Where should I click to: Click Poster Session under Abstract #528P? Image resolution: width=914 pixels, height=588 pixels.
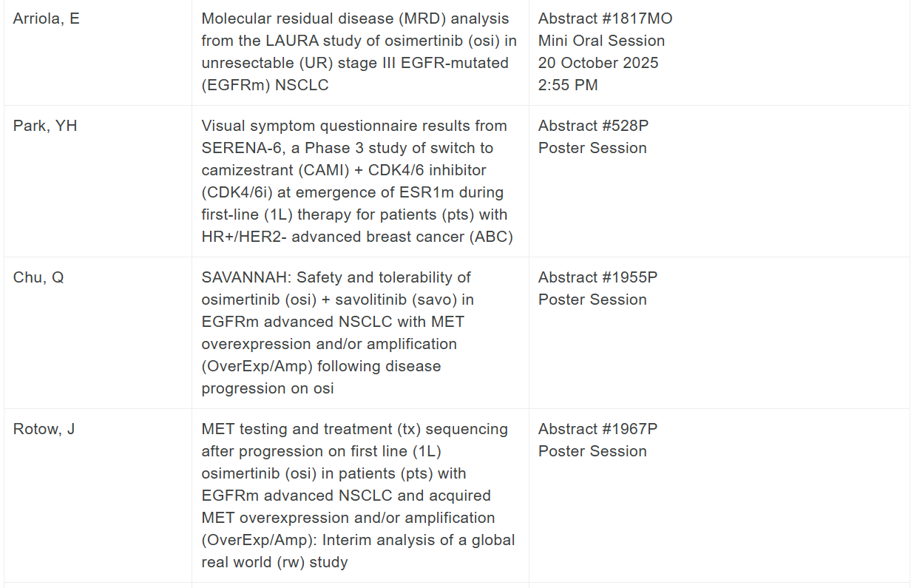pyautogui.click(x=592, y=148)
